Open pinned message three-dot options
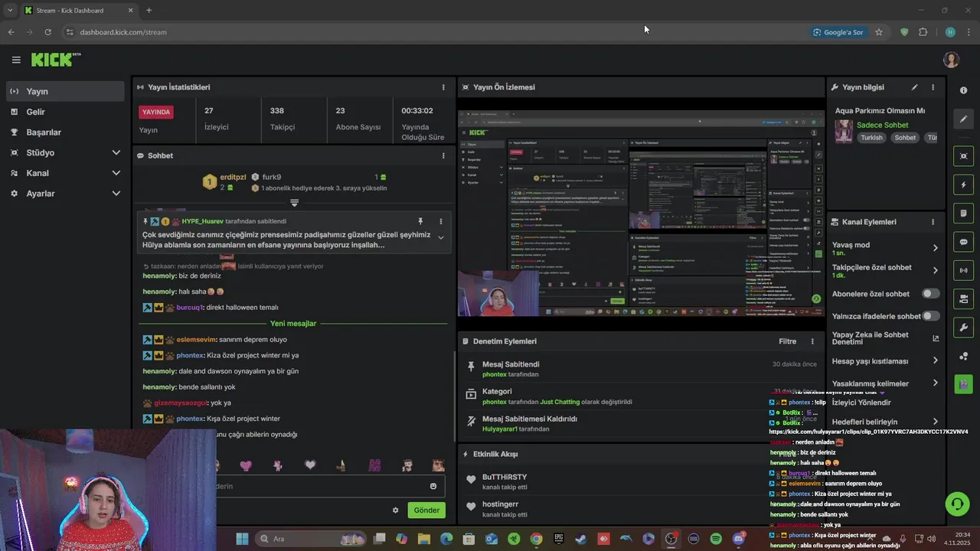Viewport: 980px width, 551px height. (x=440, y=221)
